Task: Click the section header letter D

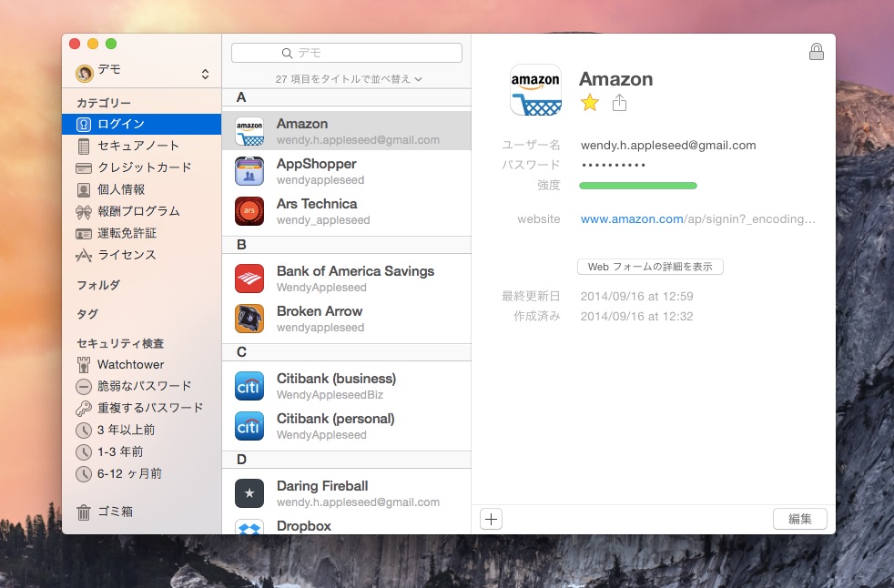Action: [x=241, y=460]
